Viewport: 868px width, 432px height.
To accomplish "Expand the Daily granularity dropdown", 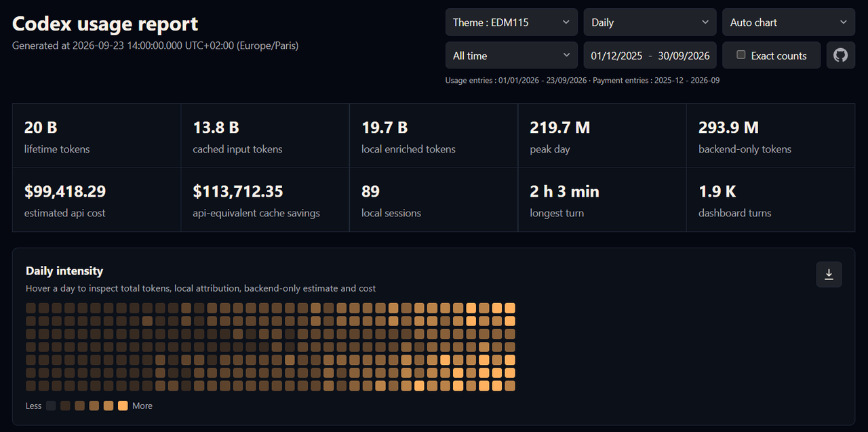I will point(650,22).
